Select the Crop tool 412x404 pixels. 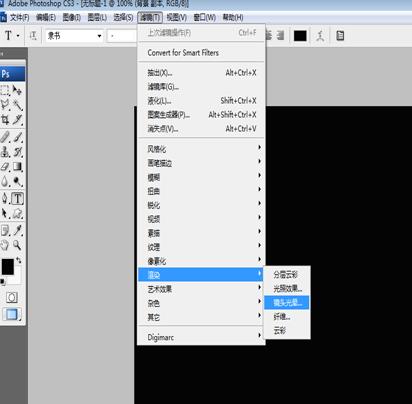point(5,119)
